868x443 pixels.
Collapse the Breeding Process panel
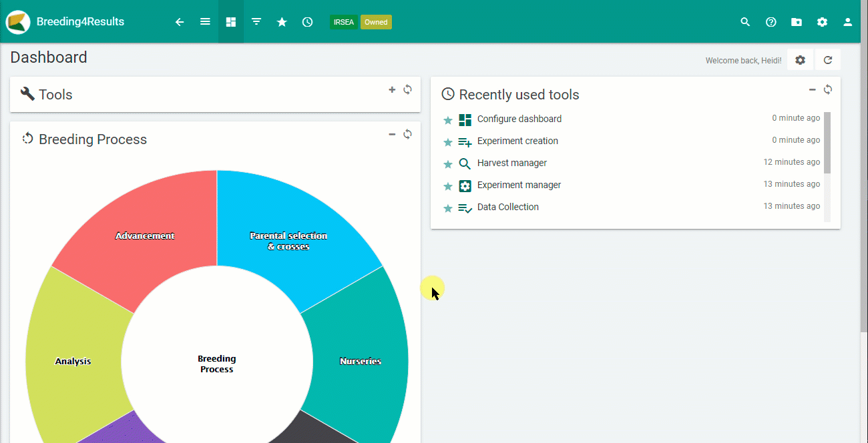click(x=392, y=134)
